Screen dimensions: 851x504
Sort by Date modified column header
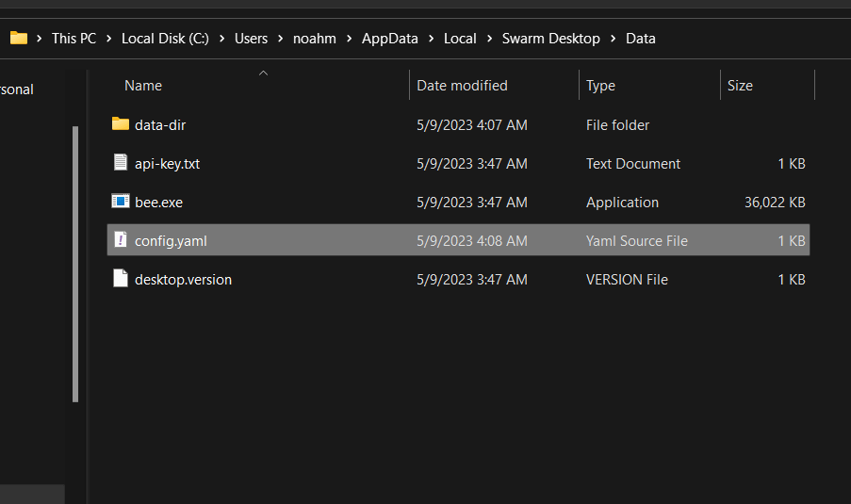pos(462,86)
